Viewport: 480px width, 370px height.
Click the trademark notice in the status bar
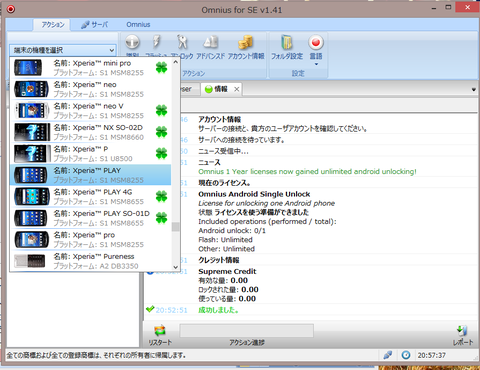click(x=97, y=355)
